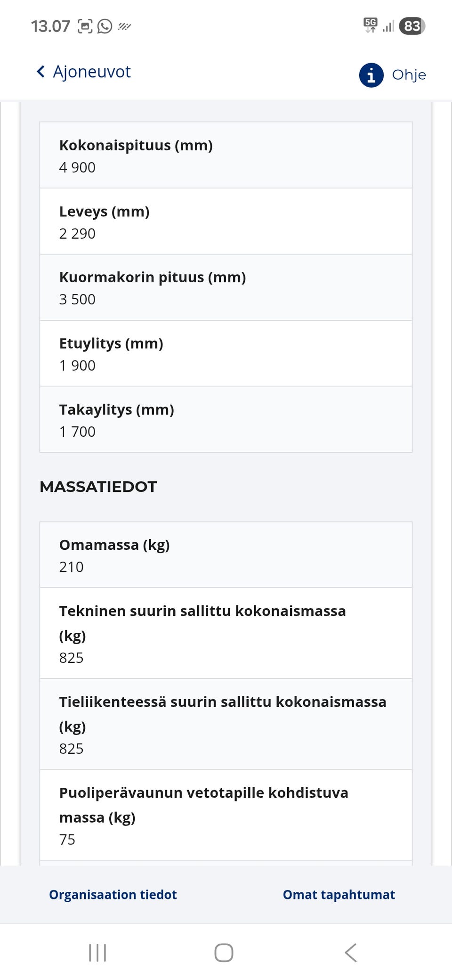Select the Tekninen suurin sallittu kokonaismassa row
The image size is (452, 980).
point(225,634)
